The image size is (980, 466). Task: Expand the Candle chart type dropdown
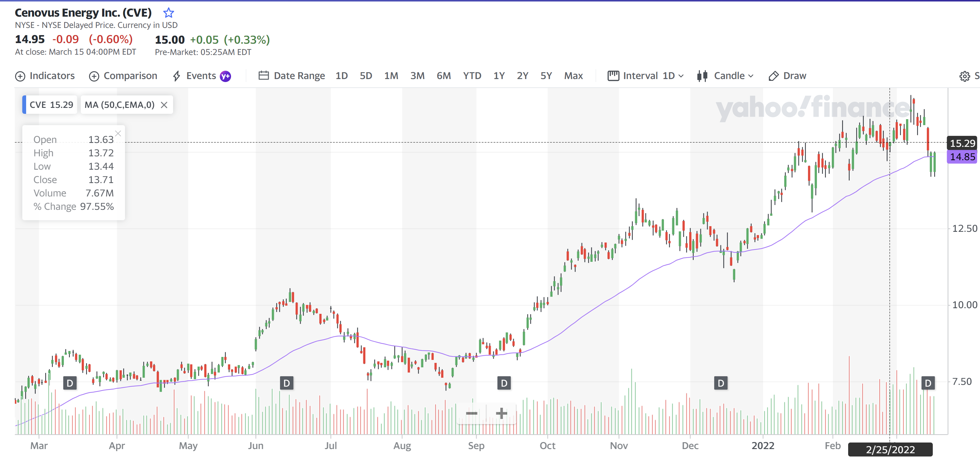pyautogui.click(x=725, y=76)
